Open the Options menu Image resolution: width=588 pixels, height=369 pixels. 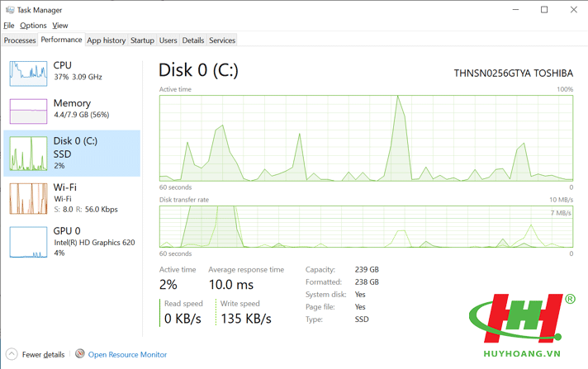point(34,26)
